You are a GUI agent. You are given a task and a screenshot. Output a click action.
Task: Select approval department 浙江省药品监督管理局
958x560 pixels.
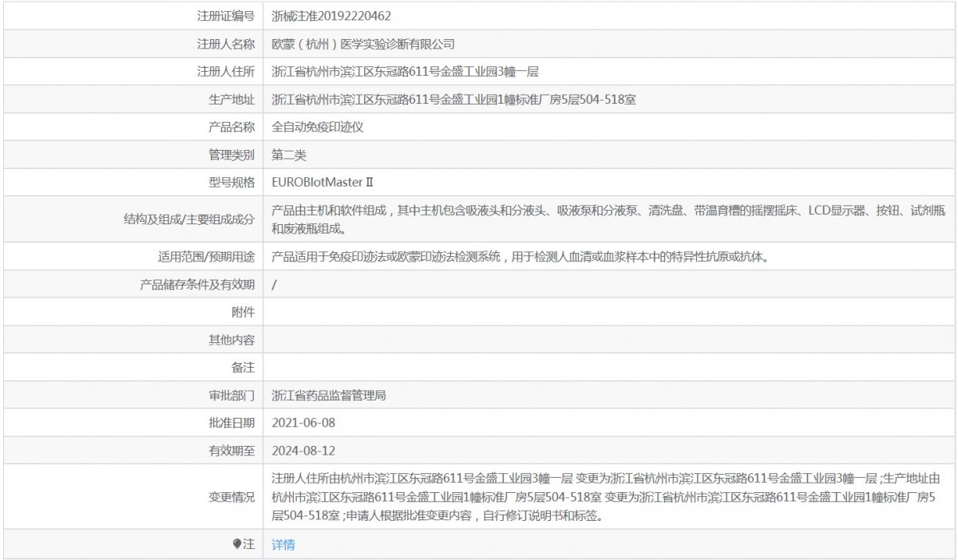pyautogui.click(x=329, y=395)
